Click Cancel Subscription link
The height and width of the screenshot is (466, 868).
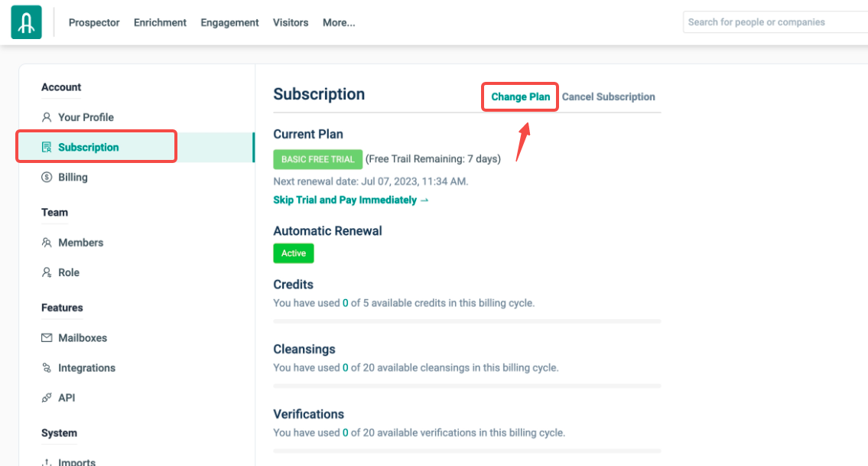coord(609,97)
